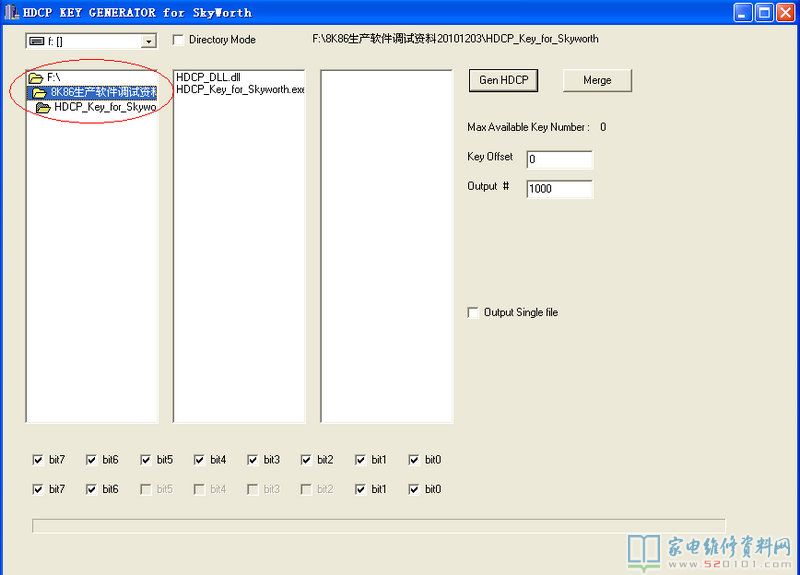Viewport: 800px width, 575px height.
Task: Uncheck bit6 in the first row
Action: (91, 460)
